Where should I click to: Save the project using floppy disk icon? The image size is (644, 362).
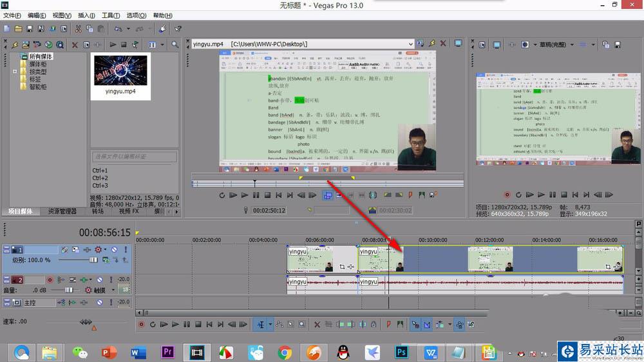coord(30,29)
